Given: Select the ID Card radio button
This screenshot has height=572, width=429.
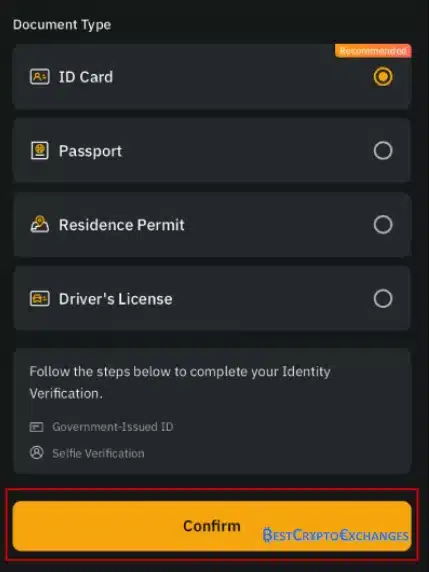Looking at the screenshot, I should tap(383, 77).
